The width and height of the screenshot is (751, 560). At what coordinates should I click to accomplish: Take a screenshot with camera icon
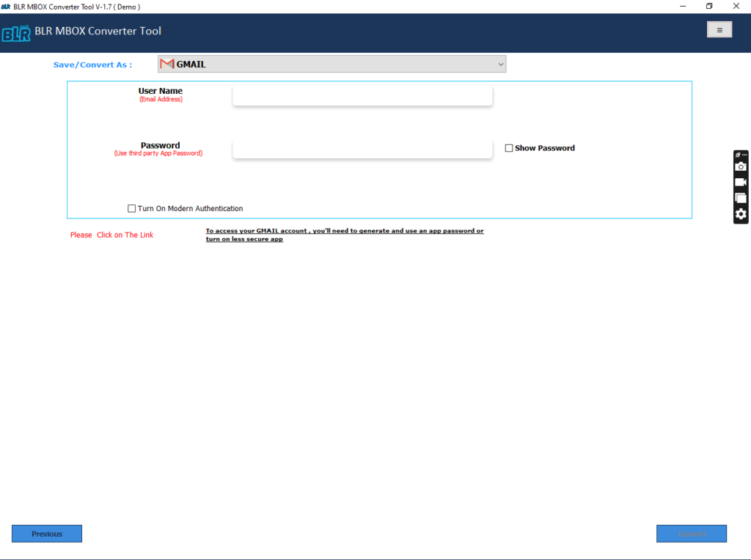tap(741, 166)
